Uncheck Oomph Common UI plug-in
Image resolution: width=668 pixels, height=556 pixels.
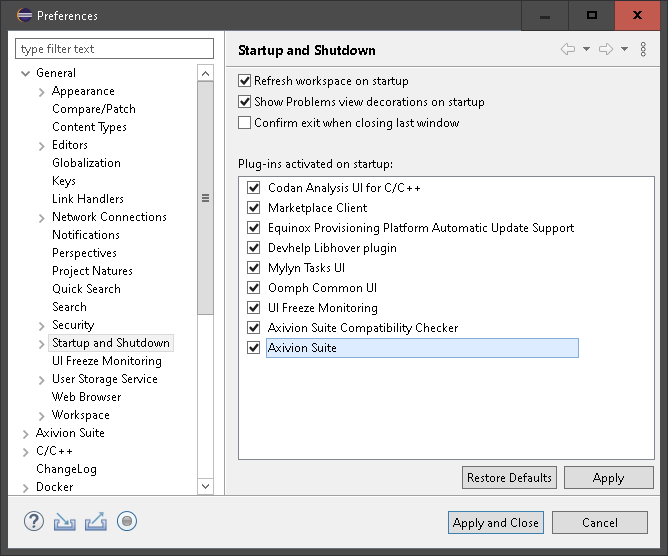tap(254, 288)
